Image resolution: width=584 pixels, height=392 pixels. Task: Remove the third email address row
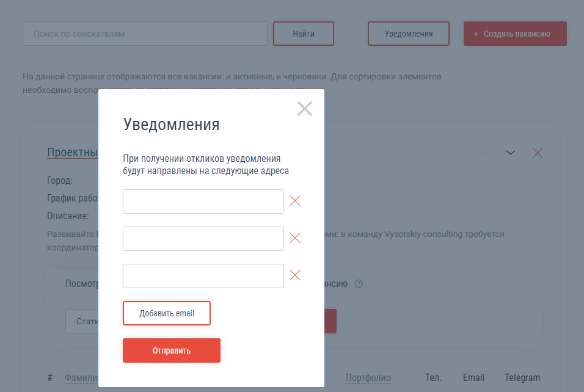click(x=295, y=275)
